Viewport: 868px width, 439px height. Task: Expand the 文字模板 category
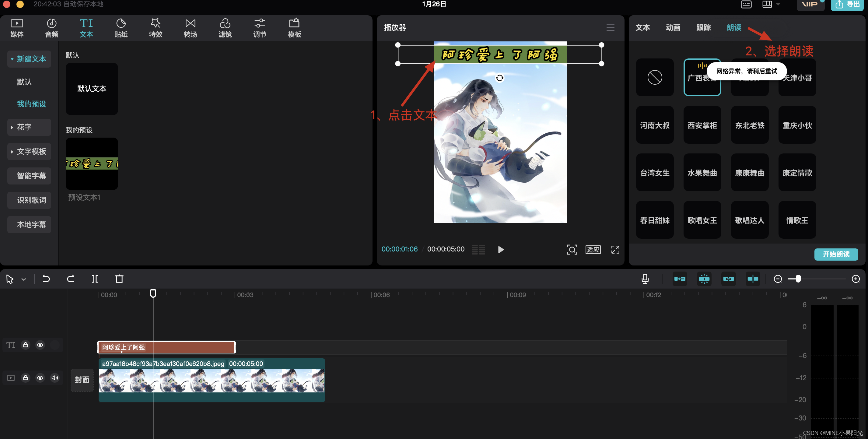point(29,151)
